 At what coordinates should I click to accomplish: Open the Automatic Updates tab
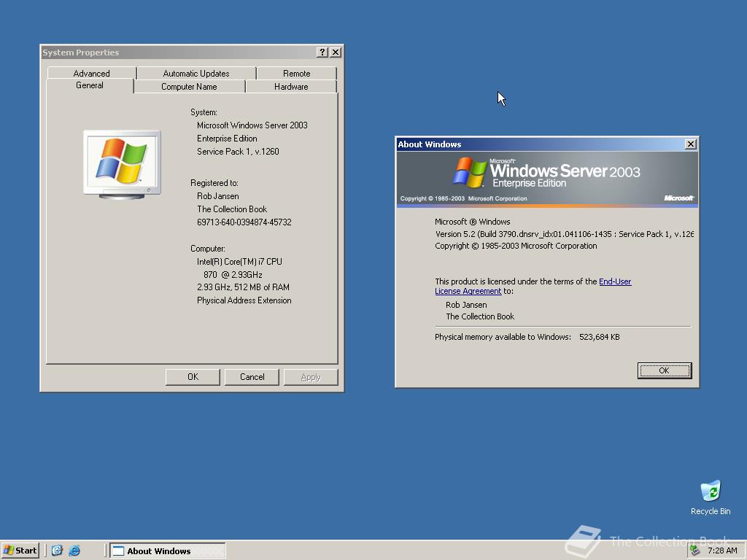pyautogui.click(x=196, y=74)
